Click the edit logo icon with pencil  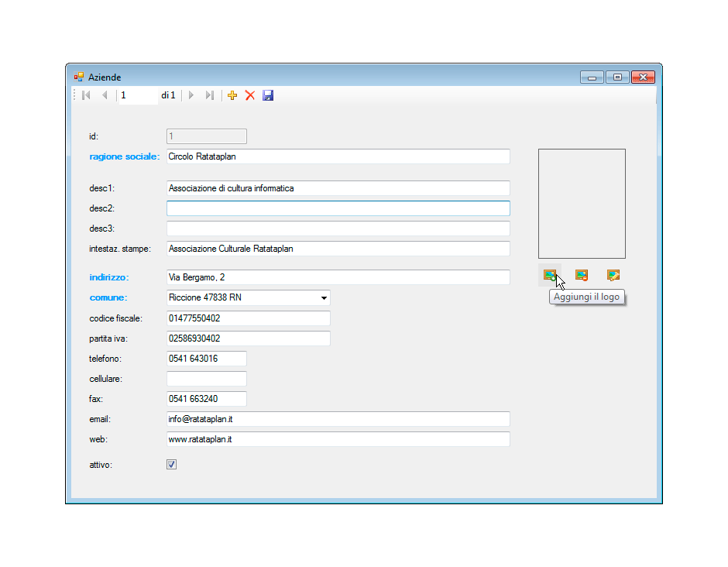(613, 276)
